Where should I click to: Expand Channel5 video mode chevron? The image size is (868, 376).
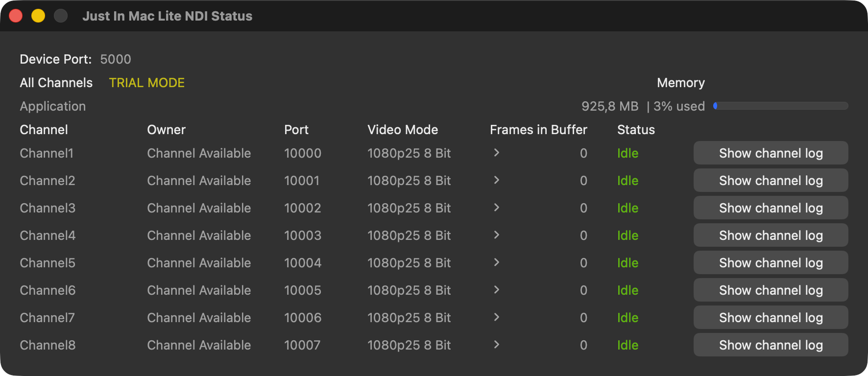496,262
